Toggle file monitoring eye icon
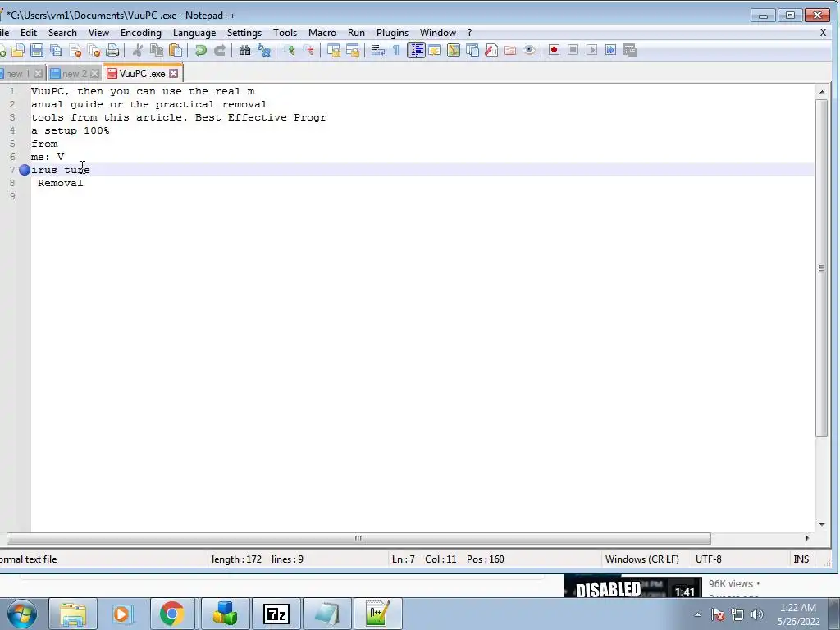Viewport: 840px width, 630px height. 529,50
